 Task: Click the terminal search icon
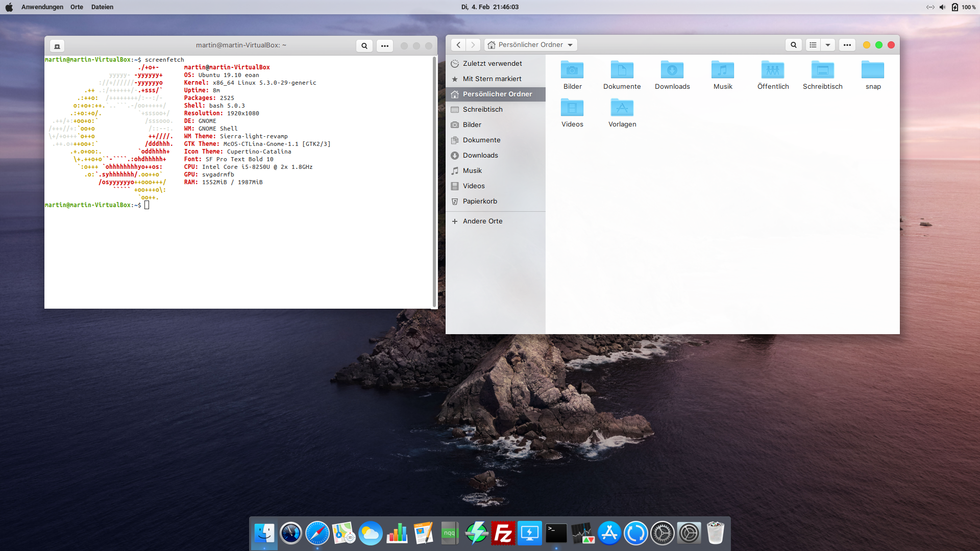coord(364,46)
